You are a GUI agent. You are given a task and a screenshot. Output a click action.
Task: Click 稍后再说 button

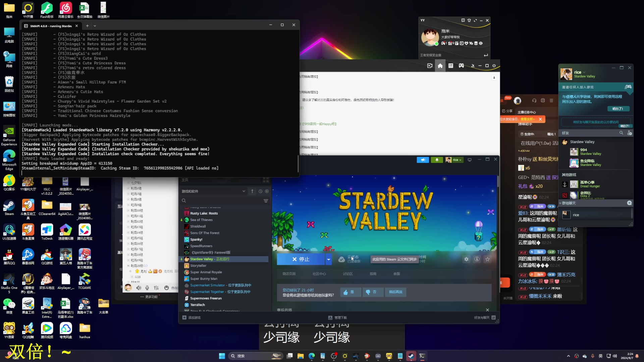point(395,292)
